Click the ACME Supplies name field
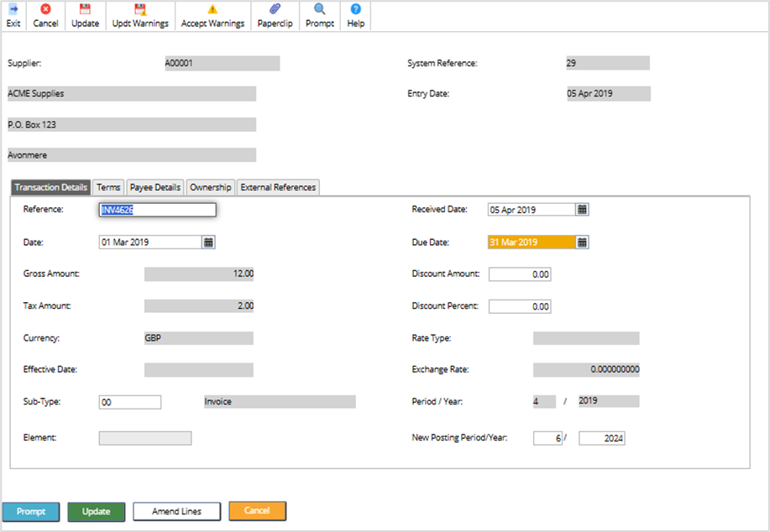 (x=132, y=94)
